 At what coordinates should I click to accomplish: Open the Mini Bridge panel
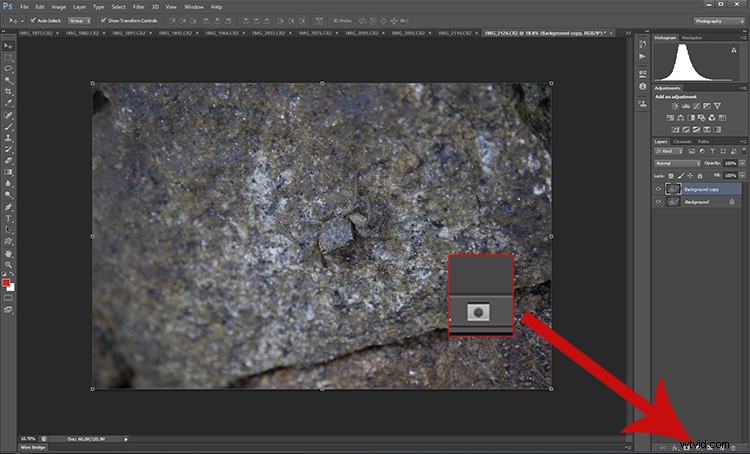(33, 447)
